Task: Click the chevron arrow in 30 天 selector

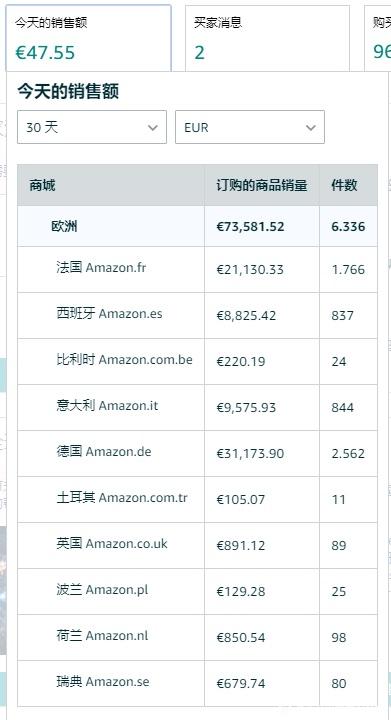Action: pyautogui.click(x=153, y=128)
